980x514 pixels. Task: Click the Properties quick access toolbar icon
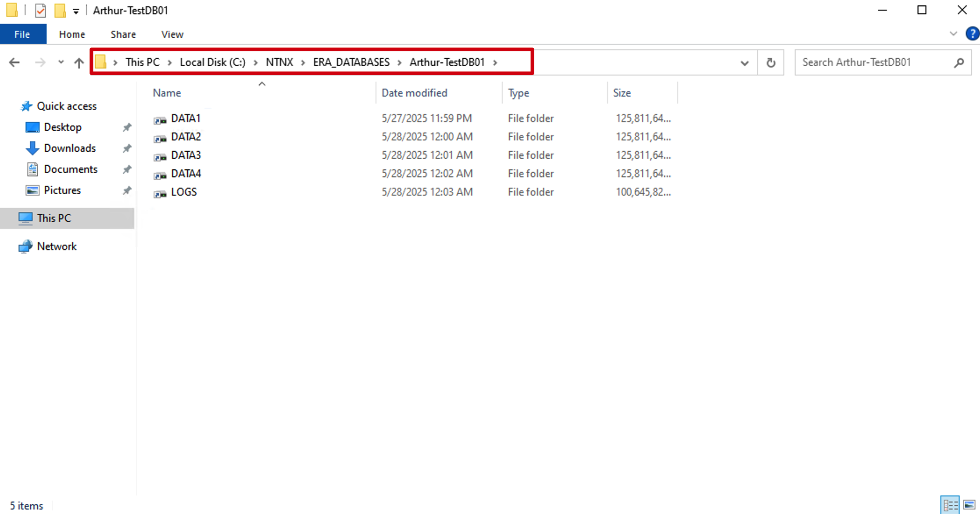tap(40, 10)
